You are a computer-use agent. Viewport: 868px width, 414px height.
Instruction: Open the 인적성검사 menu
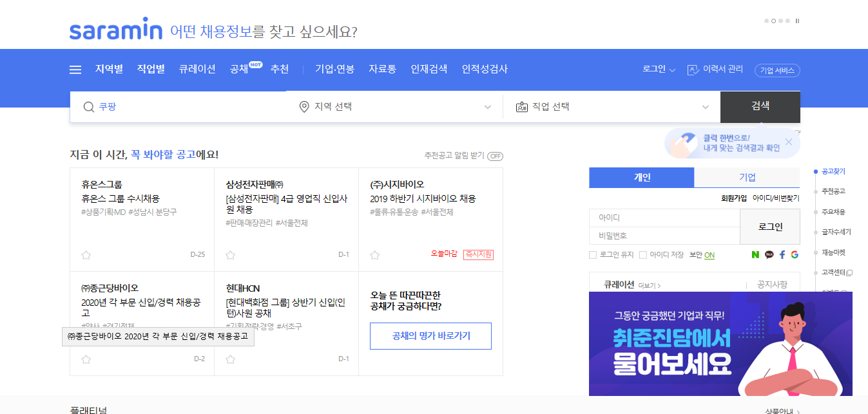coord(485,69)
